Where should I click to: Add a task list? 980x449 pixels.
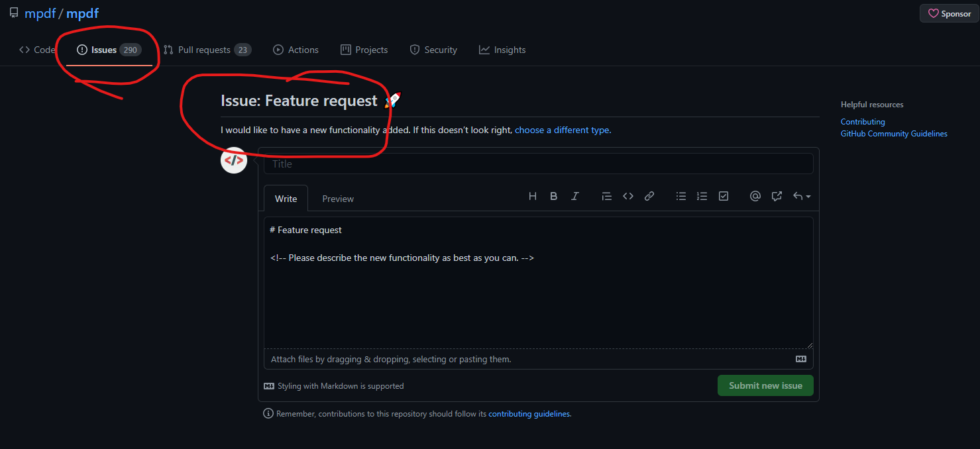pos(723,196)
